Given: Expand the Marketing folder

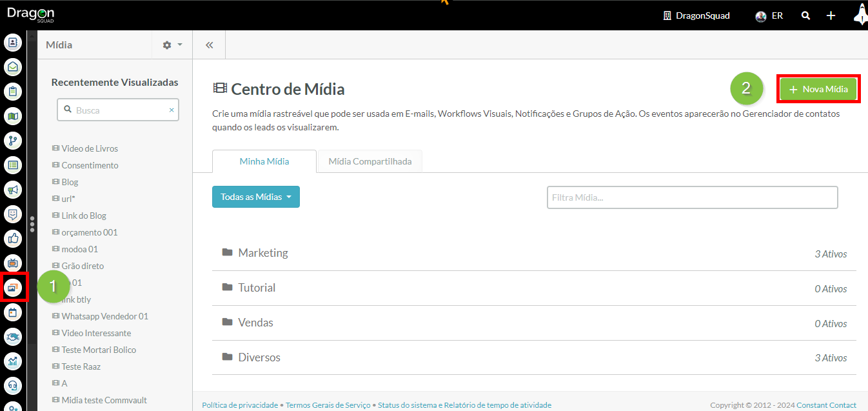Looking at the screenshot, I should [263, 253].
